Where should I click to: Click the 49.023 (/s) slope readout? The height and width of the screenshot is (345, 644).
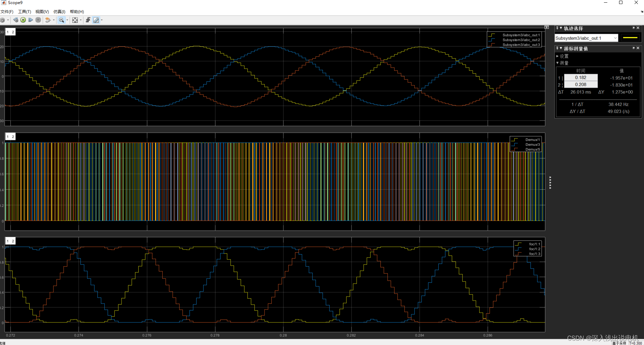618,112
